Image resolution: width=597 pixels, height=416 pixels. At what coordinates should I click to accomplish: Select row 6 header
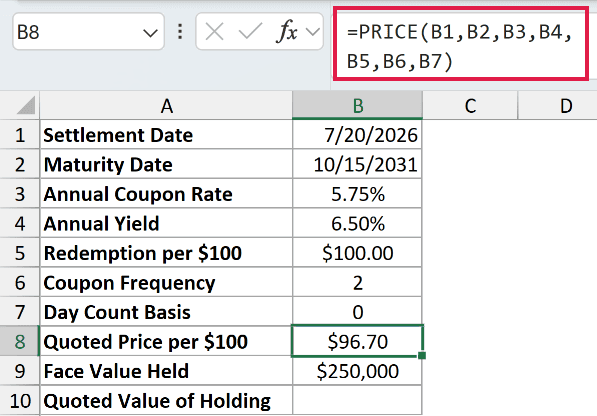(20, 282)
